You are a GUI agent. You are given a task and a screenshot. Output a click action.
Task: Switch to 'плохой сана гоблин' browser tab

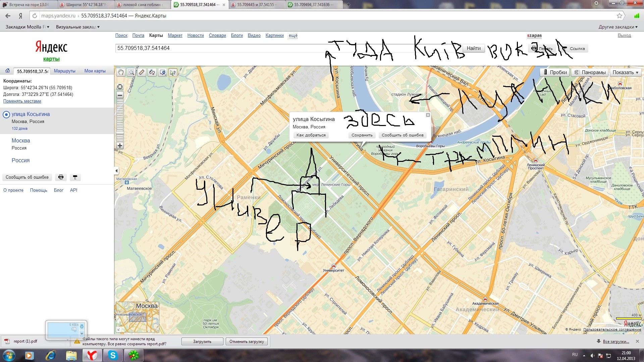[x=143, y=5]
